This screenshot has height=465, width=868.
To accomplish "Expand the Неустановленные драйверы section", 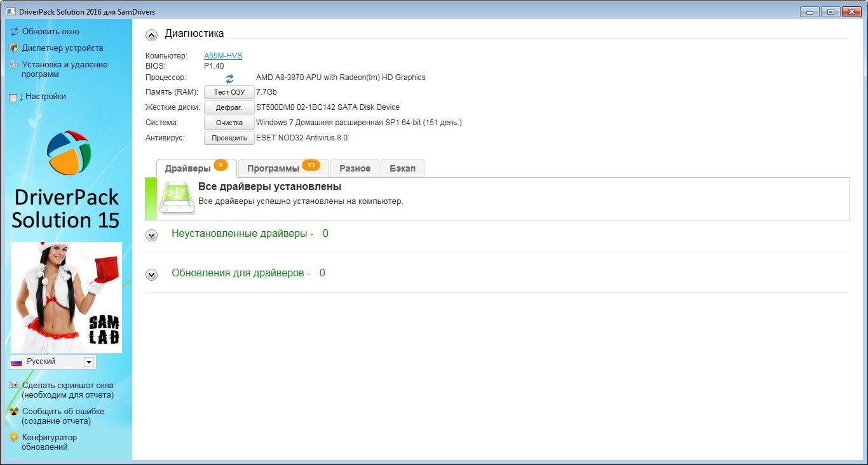I will click(x=151, y=235).
